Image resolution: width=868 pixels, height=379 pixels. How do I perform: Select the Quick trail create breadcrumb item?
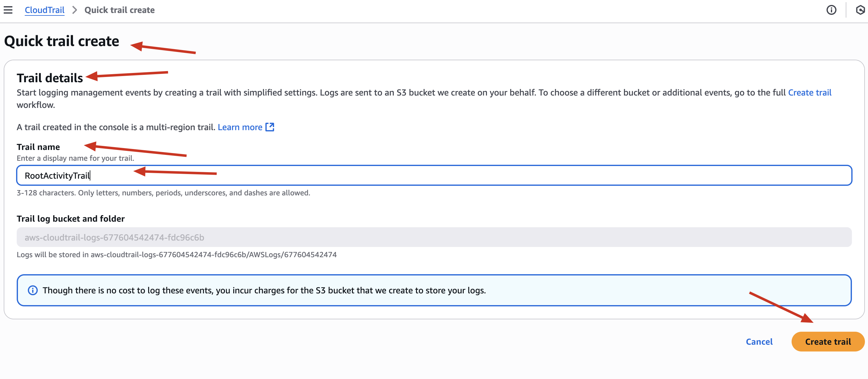tap(120, 10)
